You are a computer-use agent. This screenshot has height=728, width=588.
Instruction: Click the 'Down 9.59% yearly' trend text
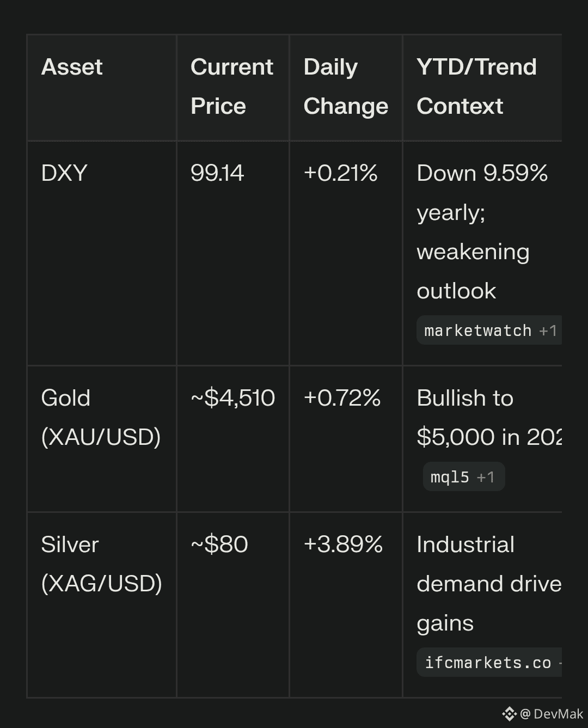pos(482,193)
